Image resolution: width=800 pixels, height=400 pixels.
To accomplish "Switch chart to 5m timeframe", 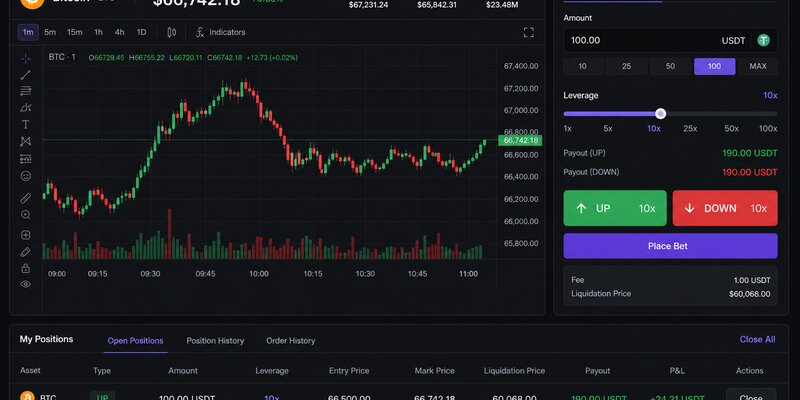I will pos(50,32).
